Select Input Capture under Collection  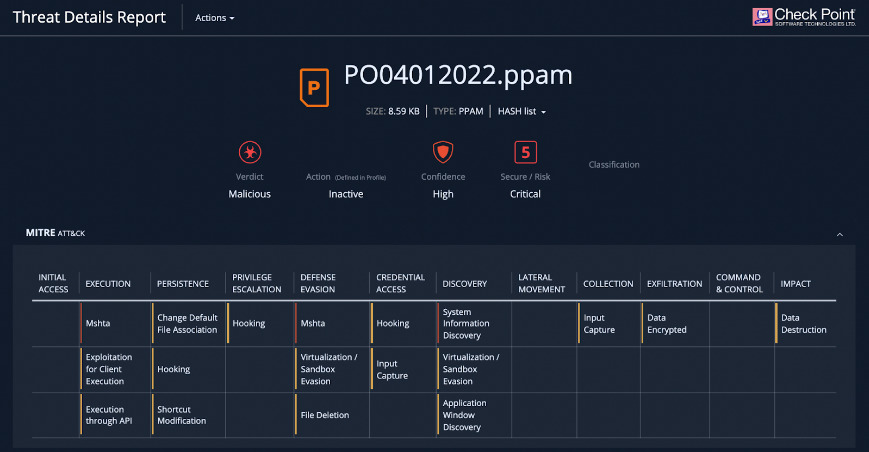pyautogui.click(x=599, y=323)
